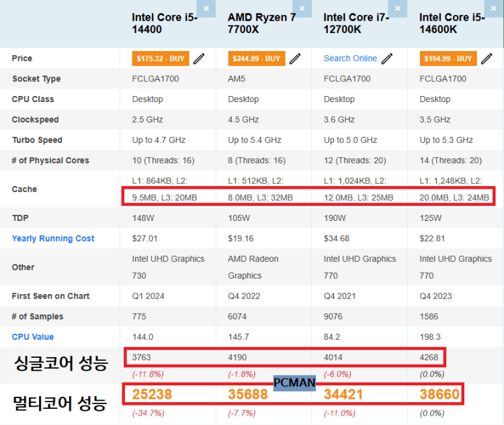Click the 20.0MB, L3: 24MB cache value
Screen dimensions: 504x425
(x=454, y=197)
